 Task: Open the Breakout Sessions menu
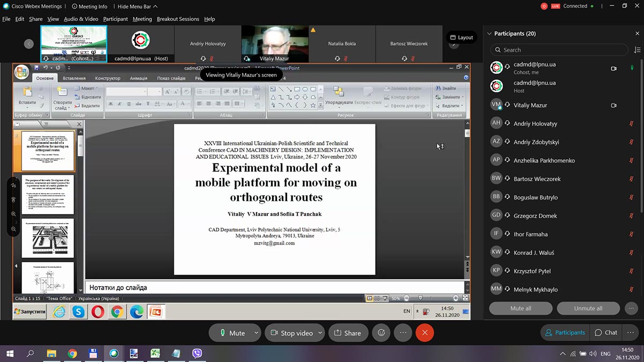tap(178, 19)
